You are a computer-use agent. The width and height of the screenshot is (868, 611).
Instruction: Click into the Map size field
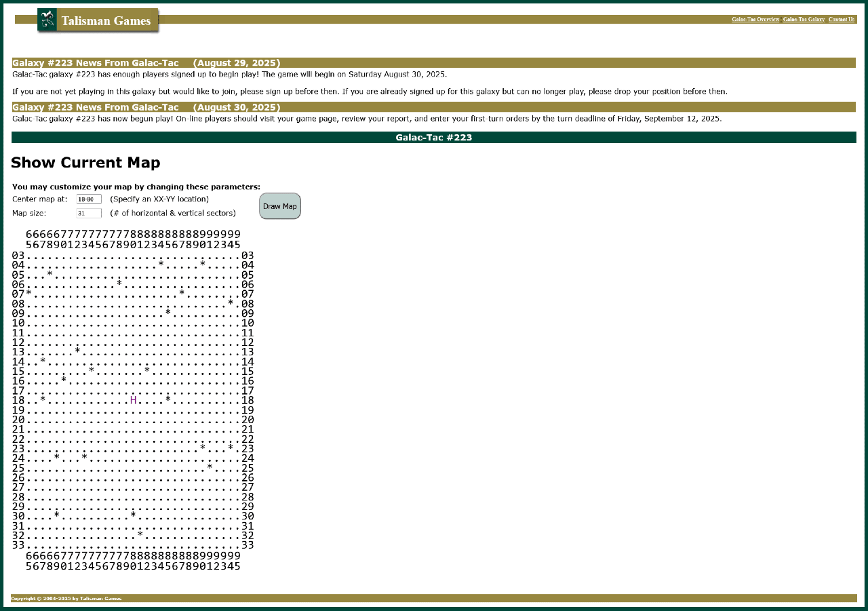89,213
